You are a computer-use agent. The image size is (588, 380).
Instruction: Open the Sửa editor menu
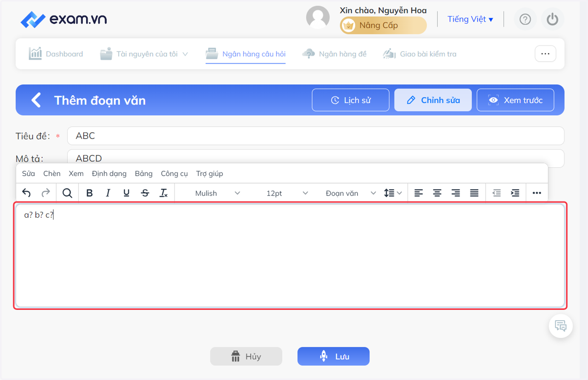(x=28, y=174)
